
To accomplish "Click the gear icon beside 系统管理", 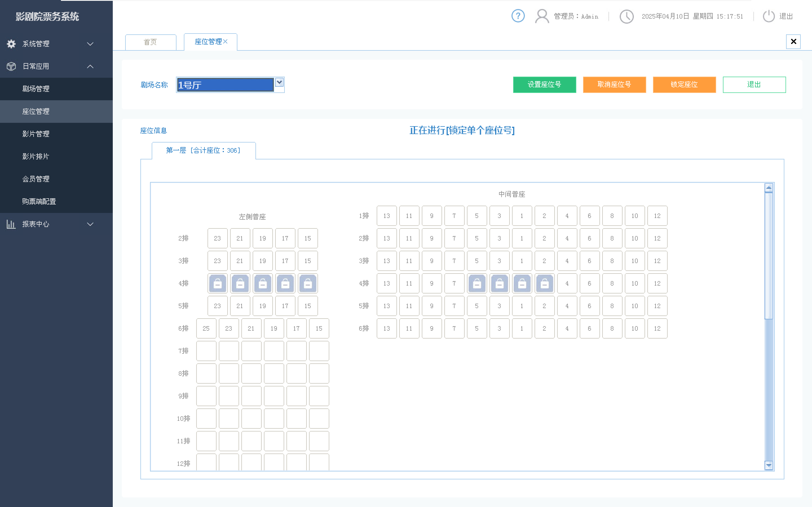I will coord(11,44).
